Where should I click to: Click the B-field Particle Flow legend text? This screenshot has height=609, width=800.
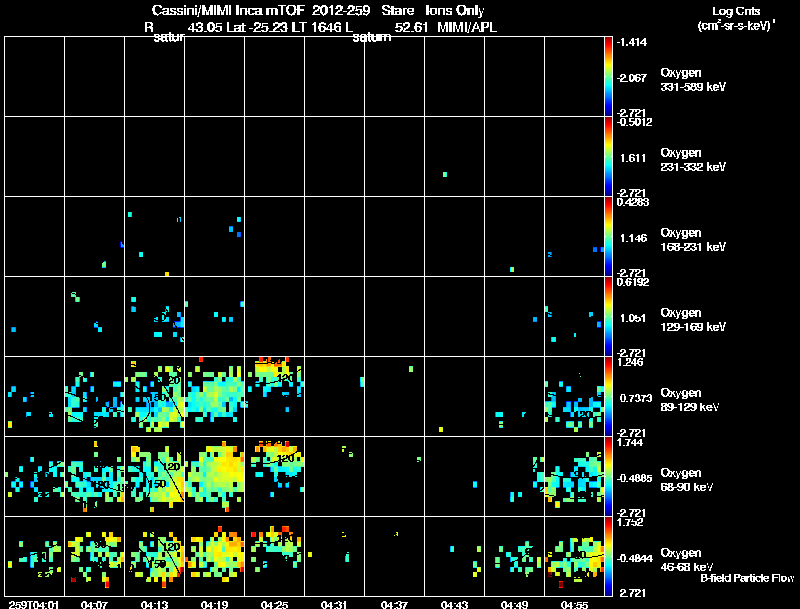pyautogui.click(x=747, y=578)
